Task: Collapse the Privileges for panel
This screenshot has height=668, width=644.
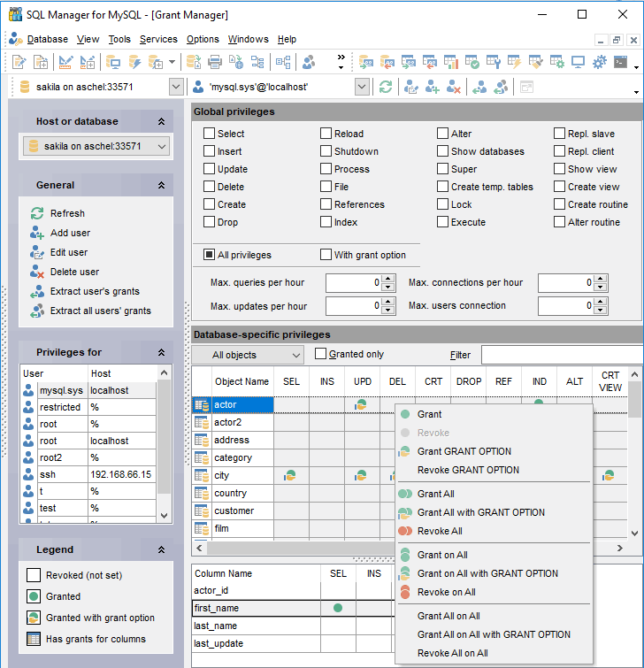Action: (x=161, y=352)
